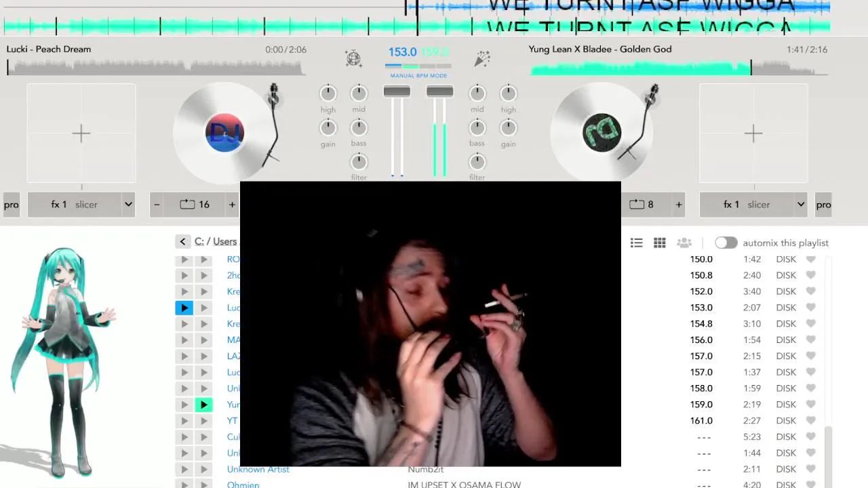Load the 3:40 track to right deck
868x488 pixels.
(203, 291)
